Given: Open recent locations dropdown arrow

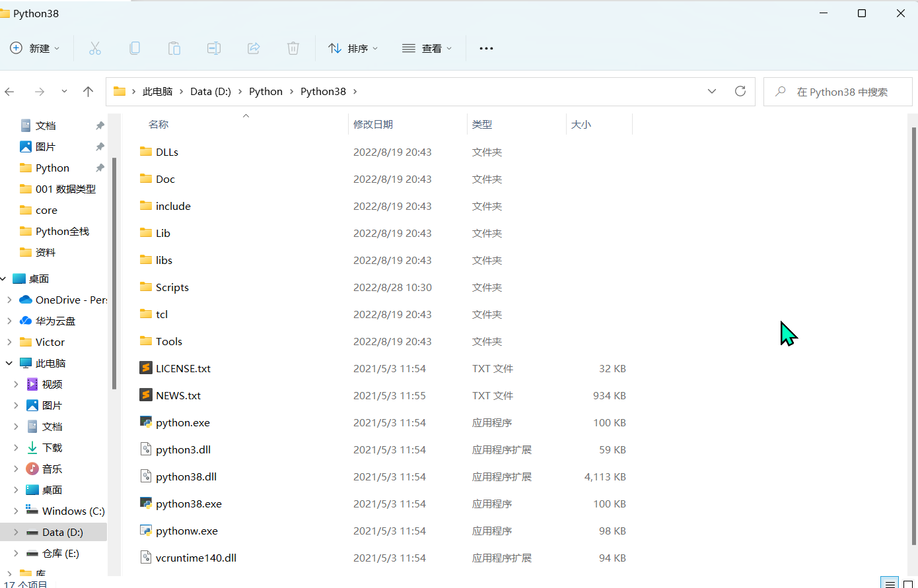Looking at the screenshot, I should [x=64, y=92].
